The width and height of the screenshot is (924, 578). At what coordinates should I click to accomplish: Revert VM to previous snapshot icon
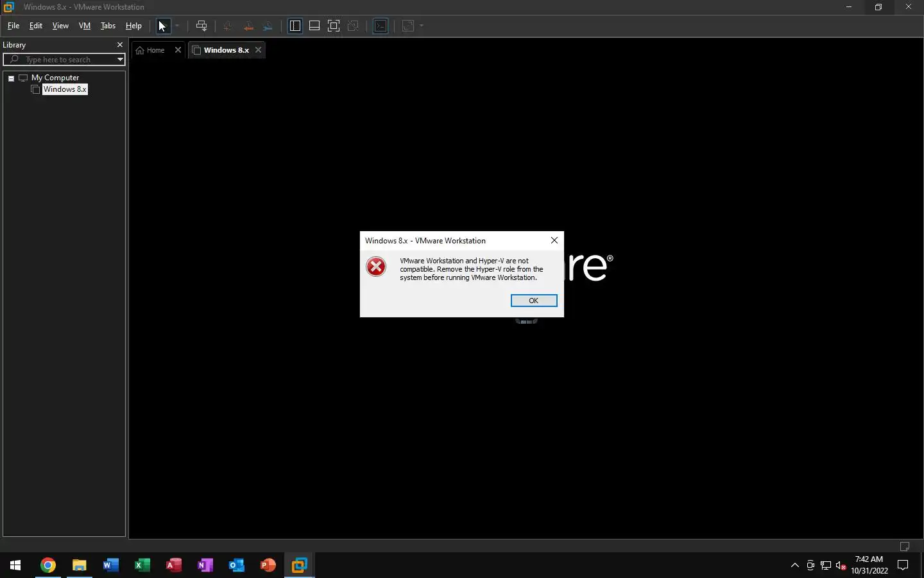(248, 26)
